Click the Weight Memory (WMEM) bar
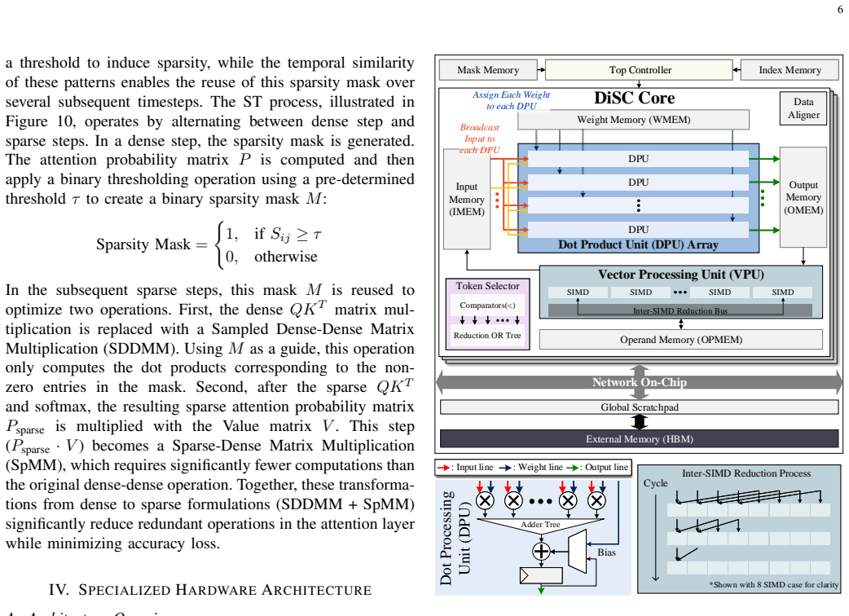Viewport: 849px width, 616px height. point(634,120)
